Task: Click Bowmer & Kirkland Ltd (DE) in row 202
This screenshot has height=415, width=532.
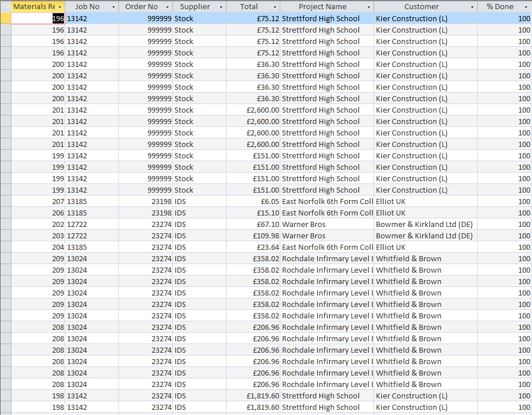Action: coord(424,225)
